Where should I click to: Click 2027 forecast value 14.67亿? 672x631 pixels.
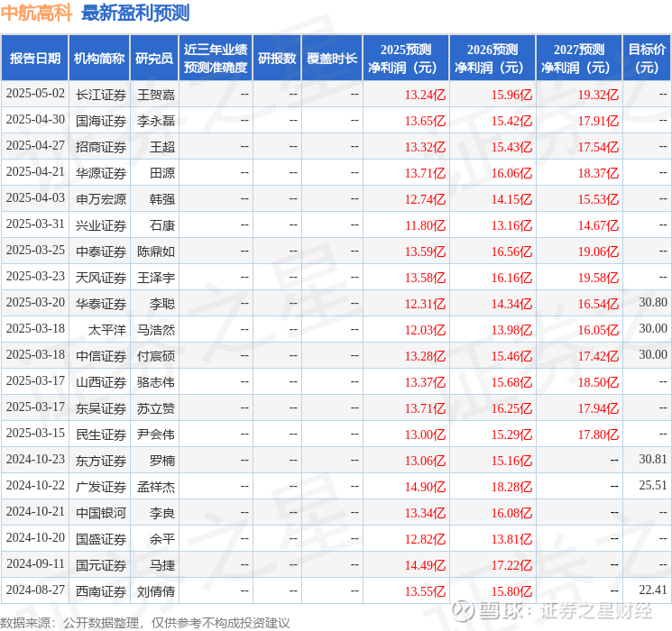(x=598, y=225)
